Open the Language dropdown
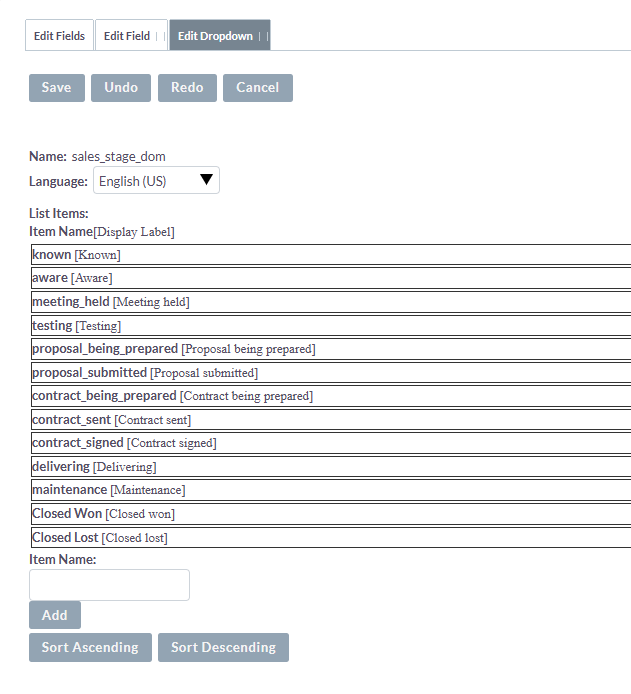Screen dimensions: 631x694 click(156, 181)
